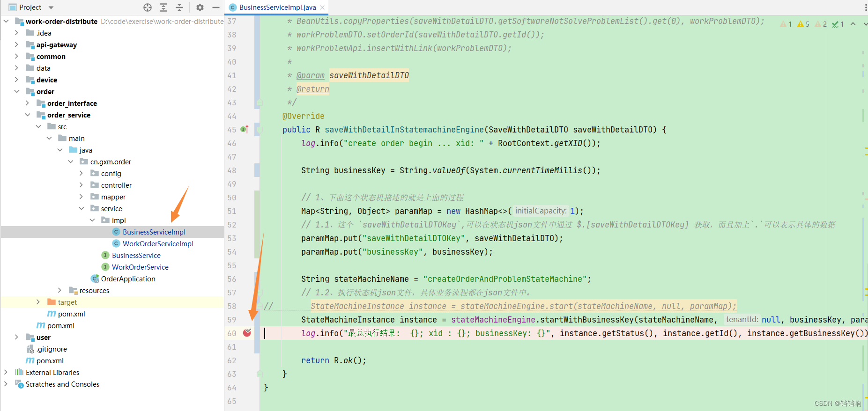This screenshot has height=411, width=868.
Task: Toggle the breakpoint on line 60
Action: click(247, 333)
